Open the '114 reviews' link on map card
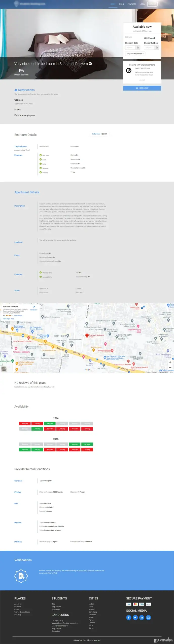The image size is (174, 644). click(18, 315)
